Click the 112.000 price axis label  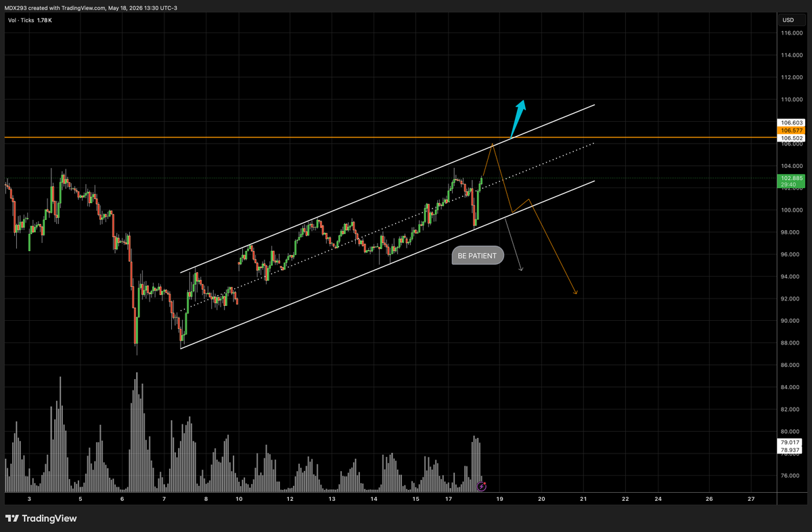[x=791, y=77]
